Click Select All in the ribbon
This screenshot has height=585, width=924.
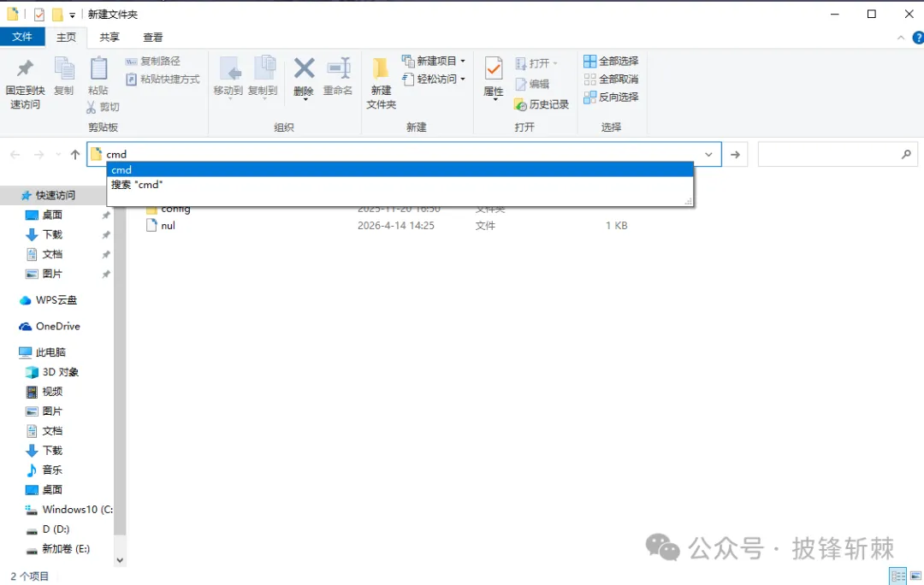611,61
